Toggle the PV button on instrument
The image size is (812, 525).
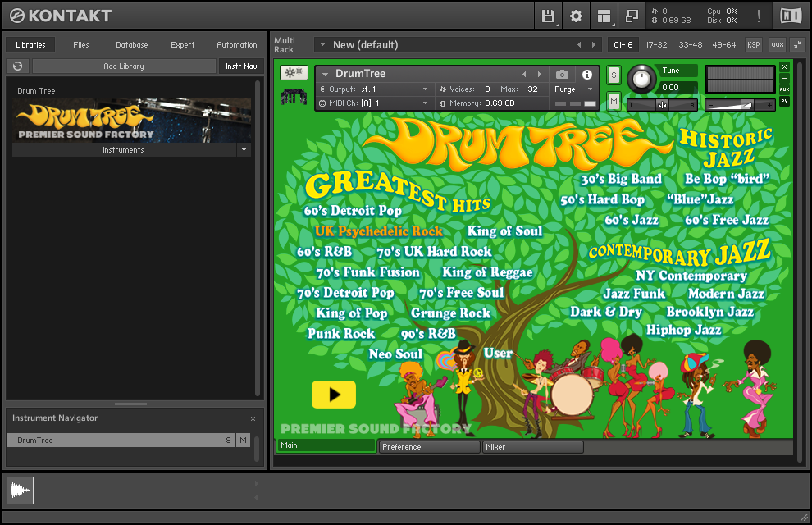click(785, 101)
